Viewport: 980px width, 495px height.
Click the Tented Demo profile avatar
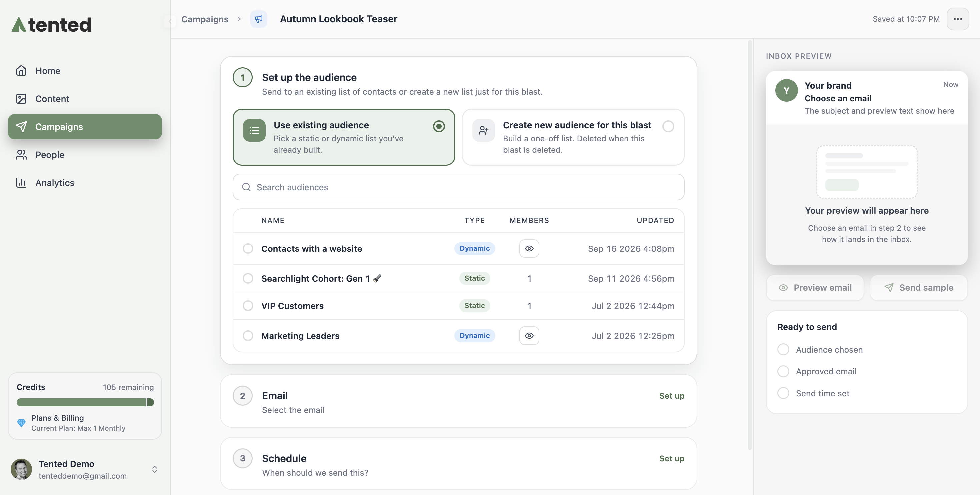[x=21, y=469]
